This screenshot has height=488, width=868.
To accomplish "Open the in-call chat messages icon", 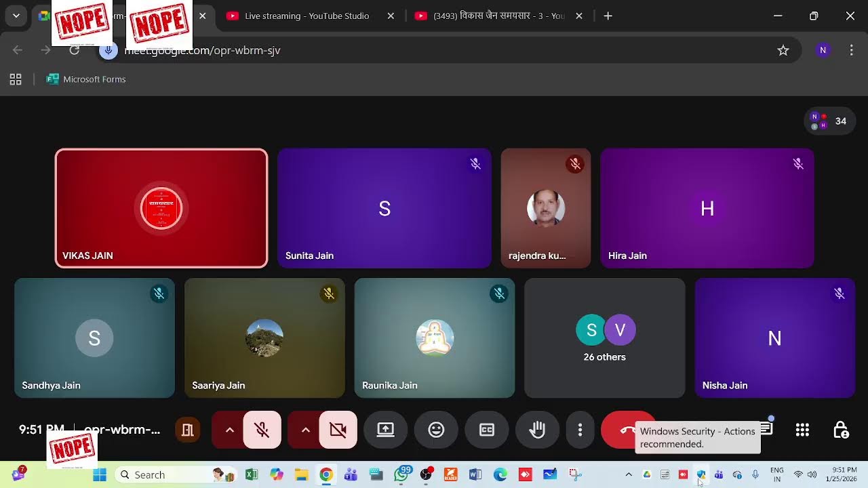I will (x=766, y=428).
